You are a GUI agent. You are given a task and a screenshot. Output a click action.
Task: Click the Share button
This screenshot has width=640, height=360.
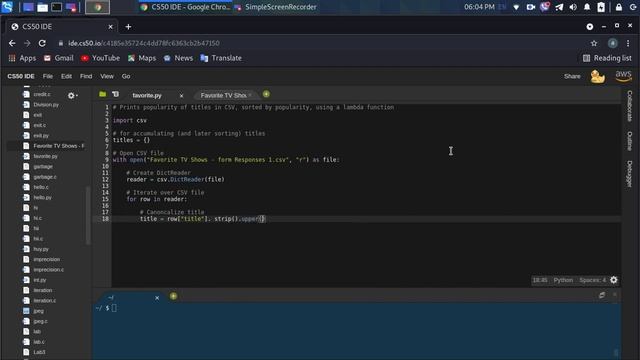click(572, 76)
